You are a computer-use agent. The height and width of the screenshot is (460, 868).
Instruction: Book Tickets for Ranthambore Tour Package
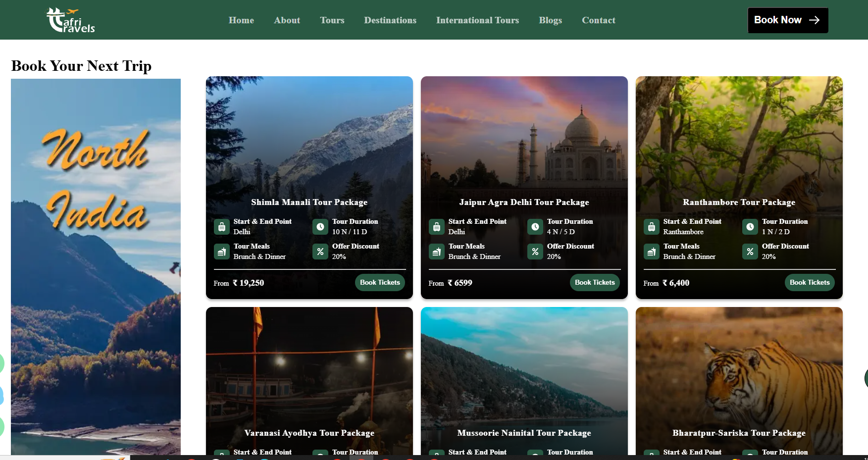pyautogui.click(x=810, y=282)
